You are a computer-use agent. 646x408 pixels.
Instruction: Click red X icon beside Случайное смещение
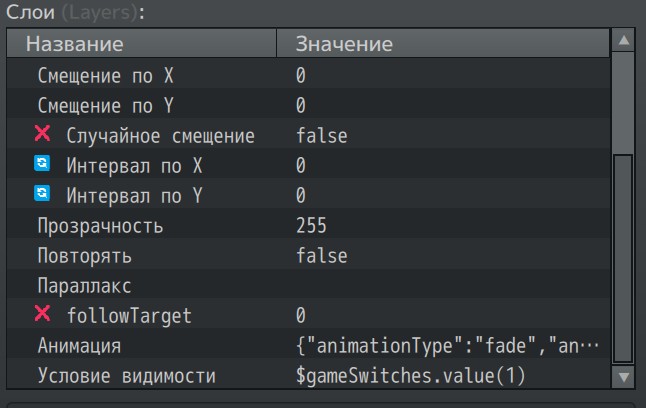[x=42, y=134]
